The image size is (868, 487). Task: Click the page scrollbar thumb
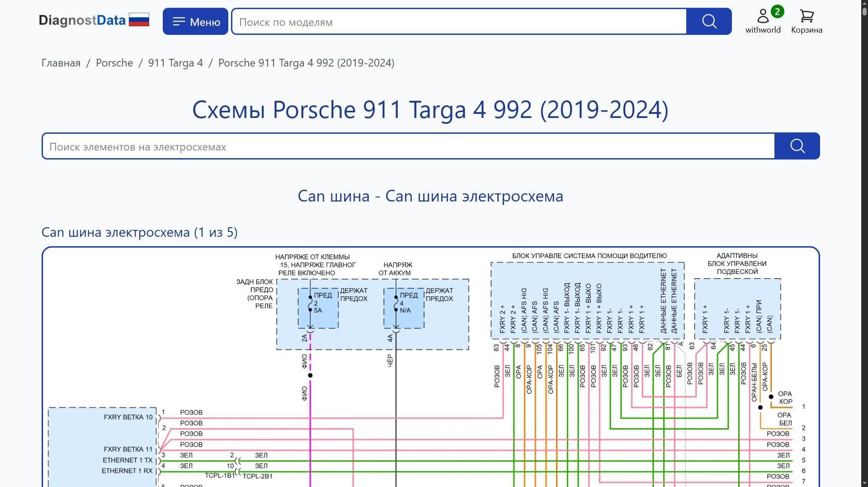pyautogui.click(x=864, y=11)
